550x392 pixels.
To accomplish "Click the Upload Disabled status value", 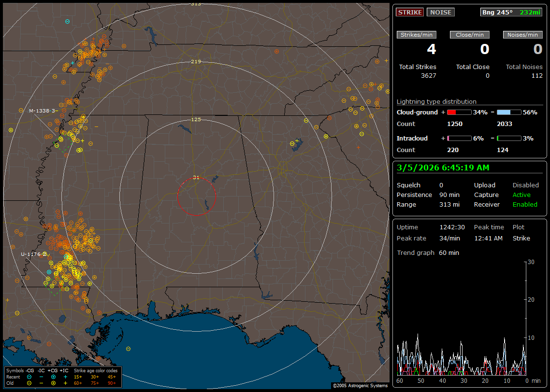I will 525,185.
